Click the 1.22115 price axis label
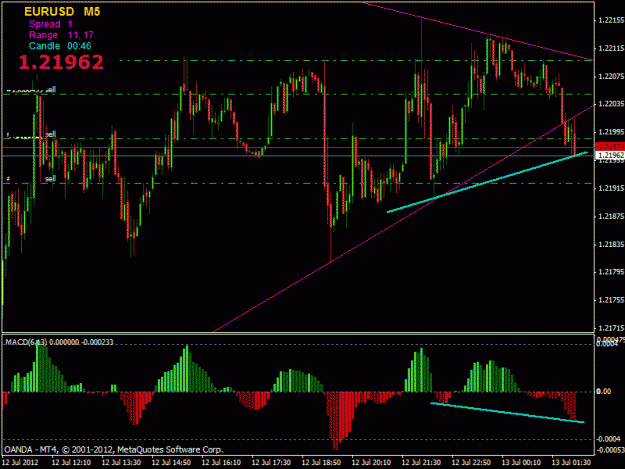The image size is (625, 469). (x=611, y=48)
